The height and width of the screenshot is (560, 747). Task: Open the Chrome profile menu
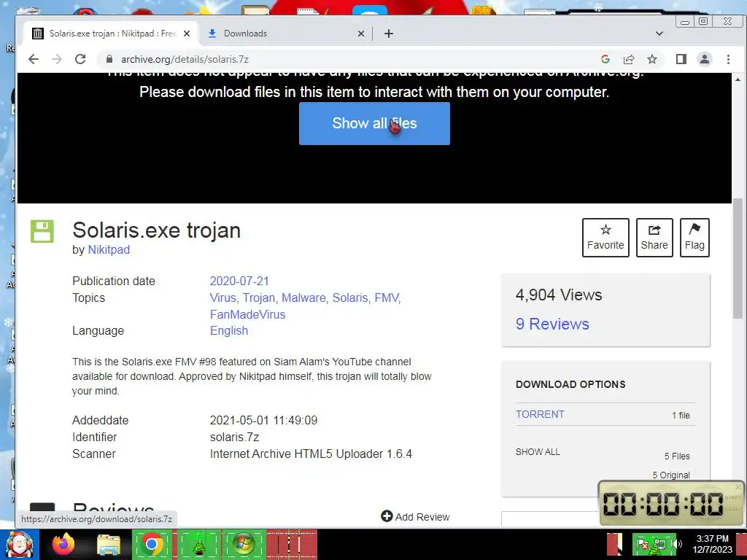(x=704, y=59)
